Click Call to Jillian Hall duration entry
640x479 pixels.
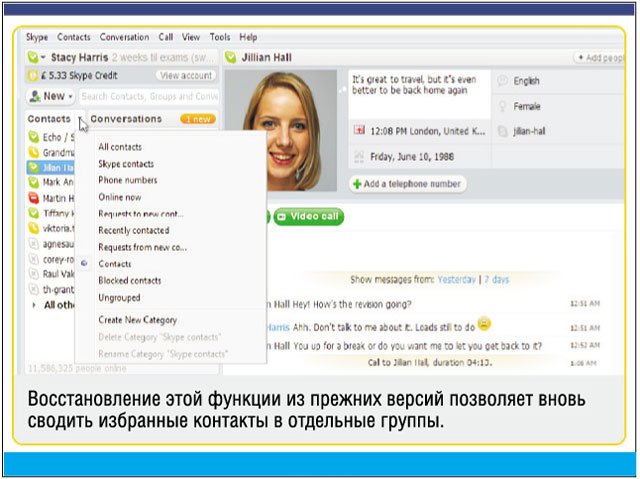(430, 362)
